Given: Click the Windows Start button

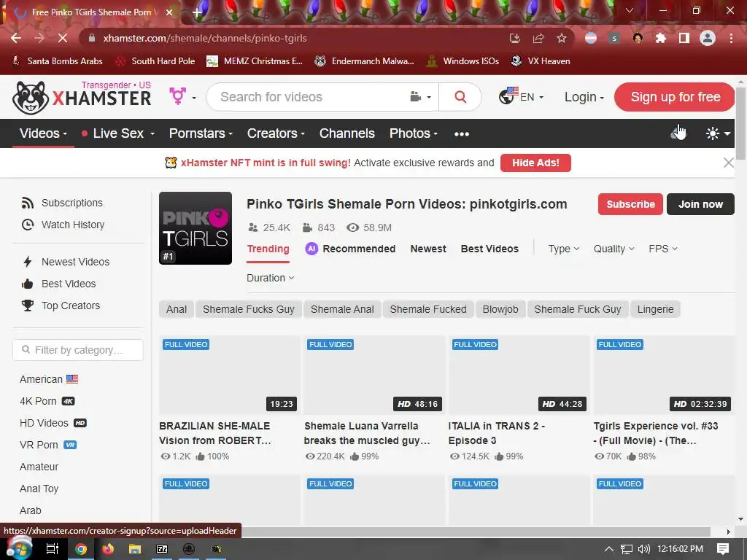Looking at the screenshot, I should [x=19, y=548].
